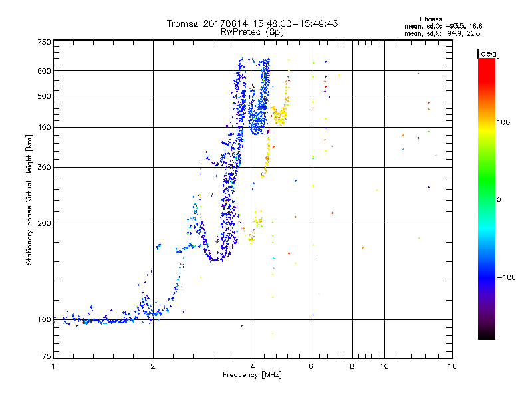Click the y-axis tick label '600'
This screenshot has width=532, height=399.
click(44, 71)
